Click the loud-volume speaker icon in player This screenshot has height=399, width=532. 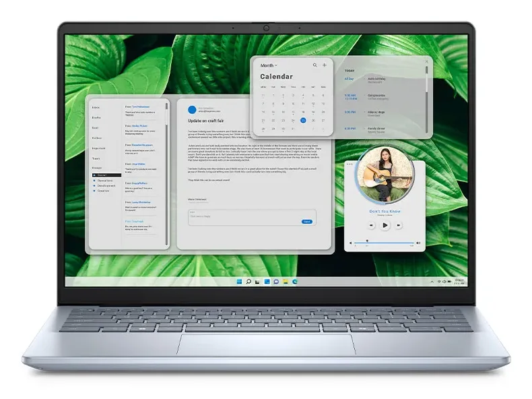[x=418, y=243]
